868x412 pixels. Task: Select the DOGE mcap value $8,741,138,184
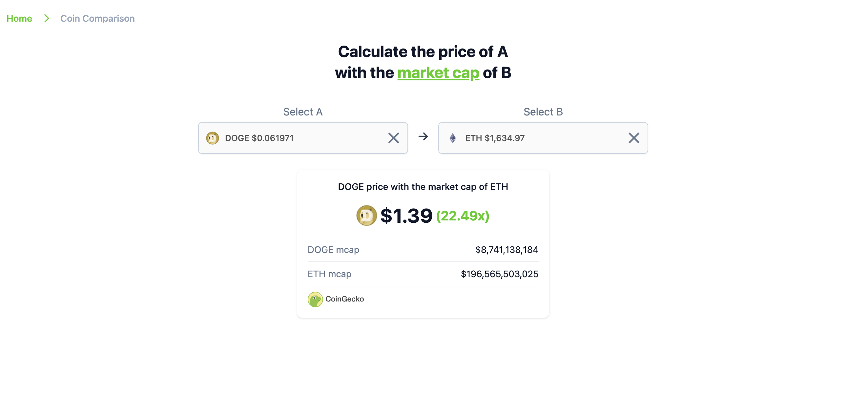(506, 250)
